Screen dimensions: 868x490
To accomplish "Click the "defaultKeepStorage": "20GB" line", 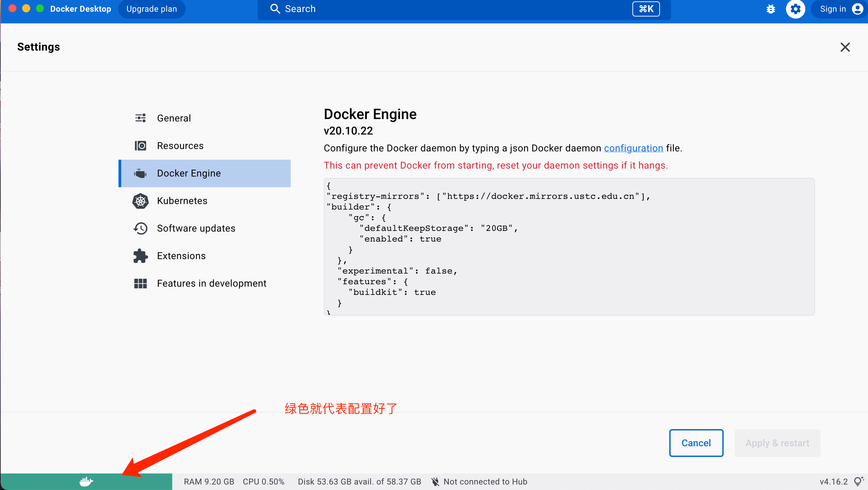I will tap(439, 228).
